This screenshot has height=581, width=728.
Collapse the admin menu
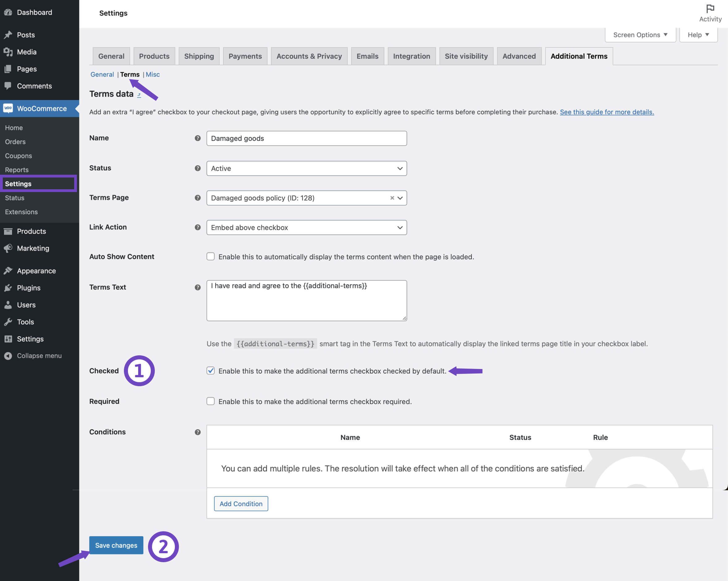[x=40, y=356]
